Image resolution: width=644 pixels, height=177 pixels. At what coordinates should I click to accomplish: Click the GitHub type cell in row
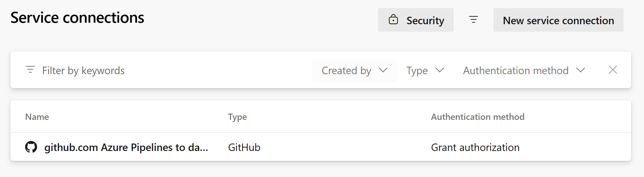(244, 147)
